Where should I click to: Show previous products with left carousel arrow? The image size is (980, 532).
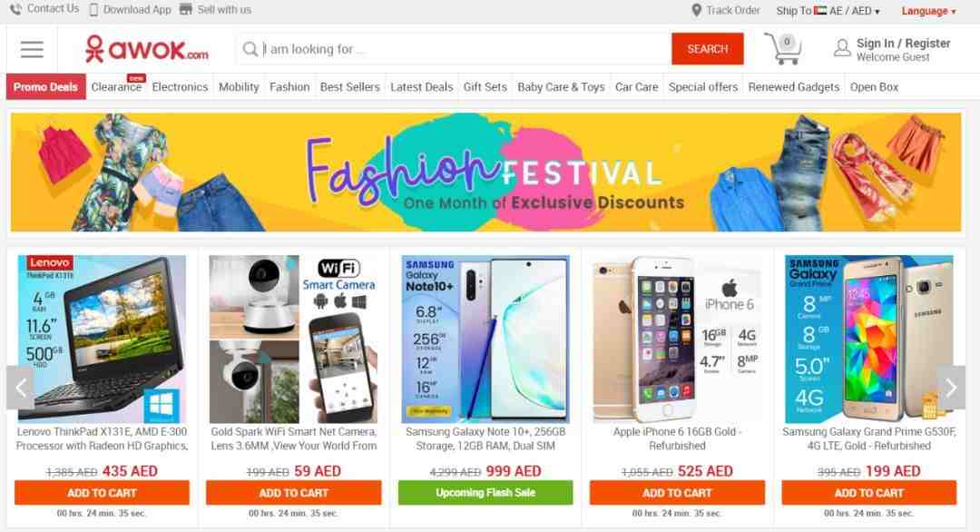(x=21, y=388)
